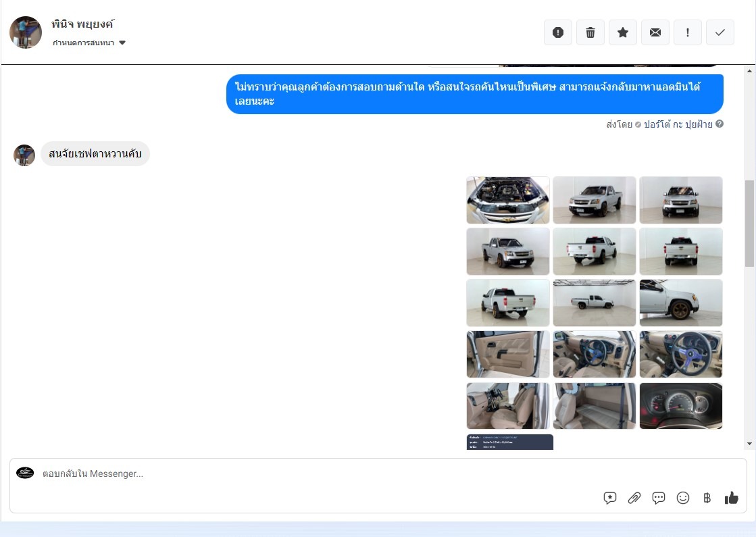Send a thumbs-up like

tap(732, 498)
